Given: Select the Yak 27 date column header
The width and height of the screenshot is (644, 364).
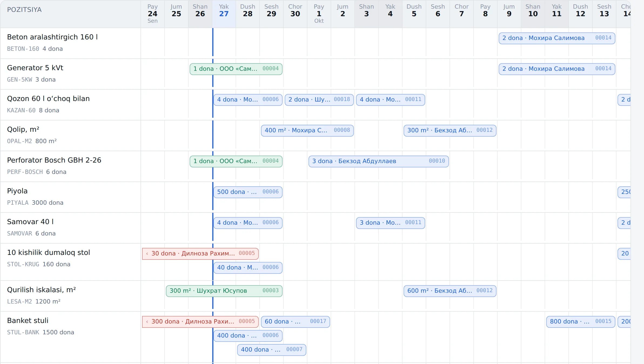Looking at the screenshot, I should click(224, 14).
